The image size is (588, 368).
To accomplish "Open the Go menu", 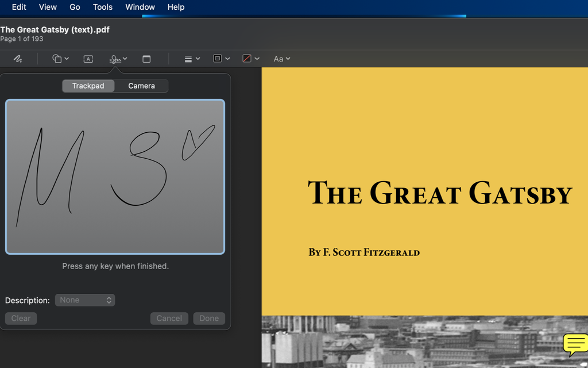I will point(75,7).
